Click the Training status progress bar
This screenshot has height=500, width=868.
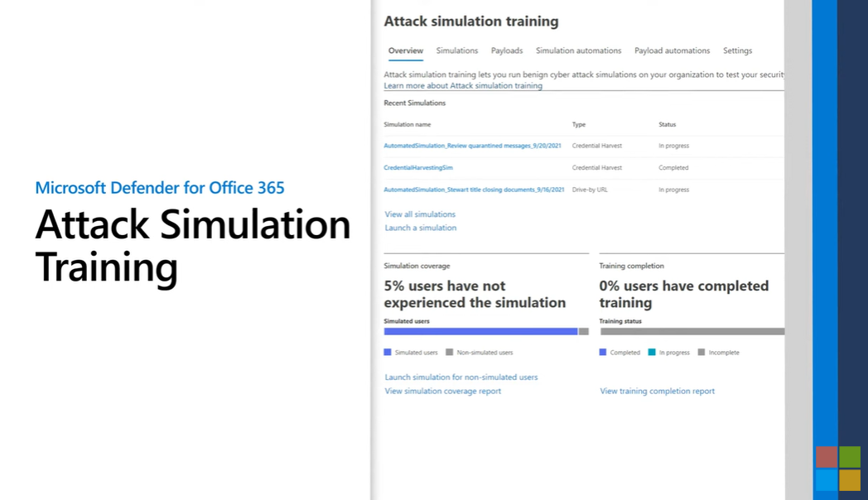pos(692,331)
